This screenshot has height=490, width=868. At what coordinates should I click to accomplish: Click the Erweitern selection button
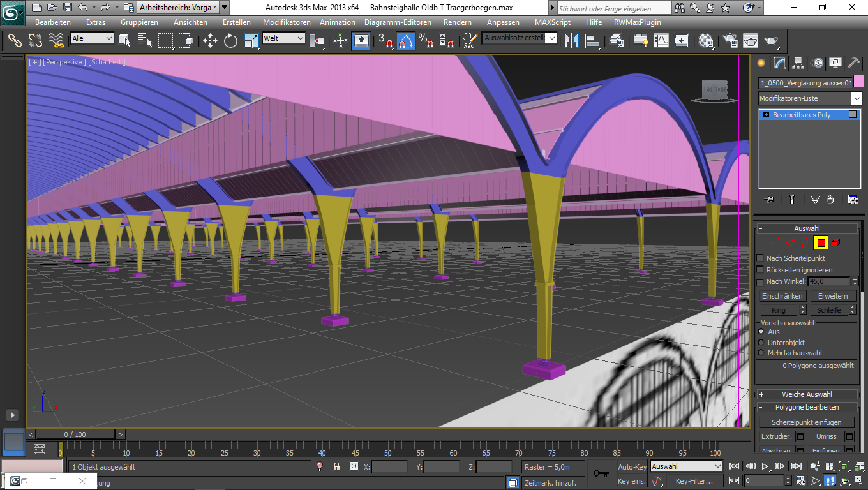(x=833, y=296)
